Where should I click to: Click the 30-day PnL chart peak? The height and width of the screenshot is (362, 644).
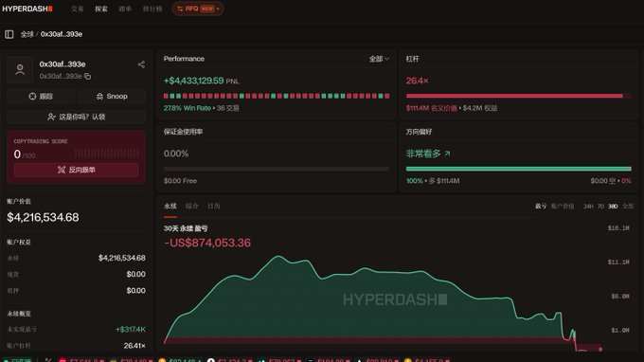coord(278,257)
